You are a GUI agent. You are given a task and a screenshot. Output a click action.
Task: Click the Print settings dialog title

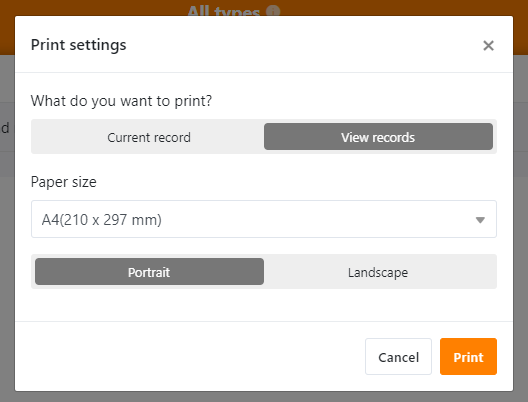coord(78,45)
